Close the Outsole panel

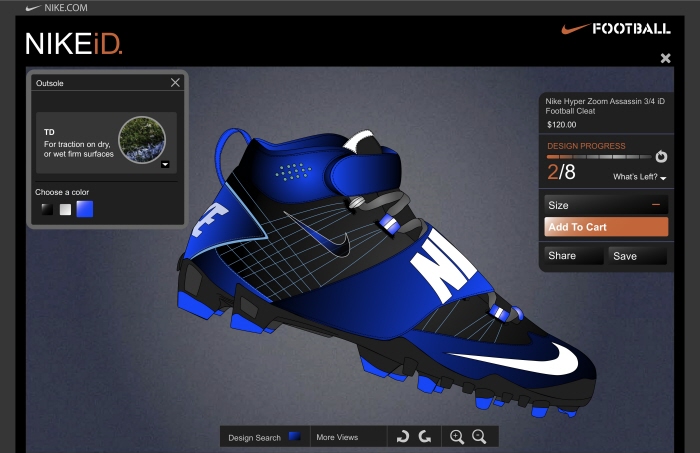(x=175, y=83)
